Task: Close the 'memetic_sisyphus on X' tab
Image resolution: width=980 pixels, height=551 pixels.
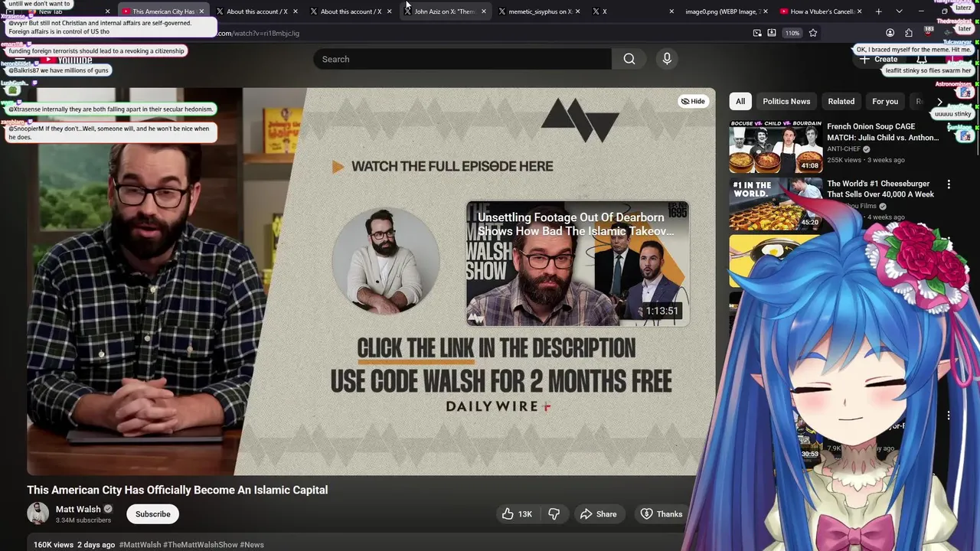Action: tap(577, 11)
